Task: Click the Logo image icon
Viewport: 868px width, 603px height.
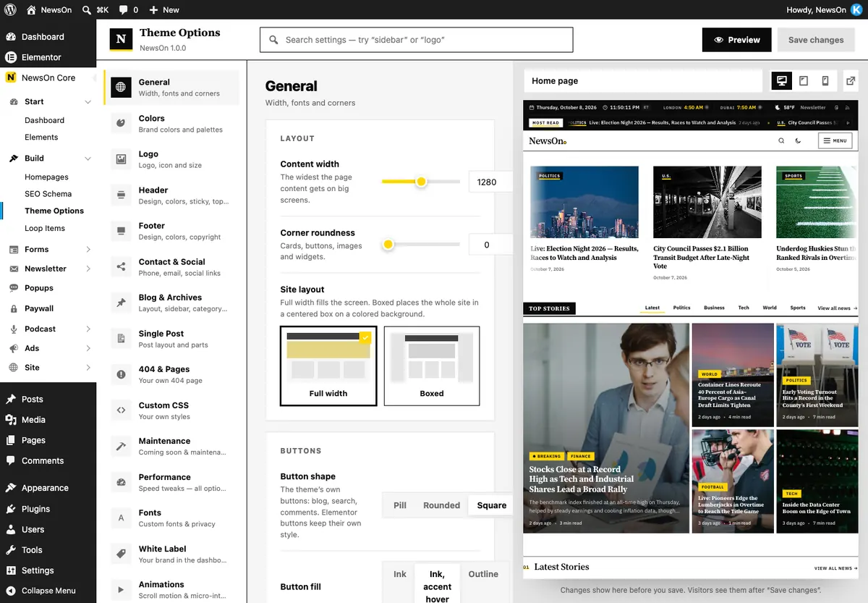Action: coord(121,159)
